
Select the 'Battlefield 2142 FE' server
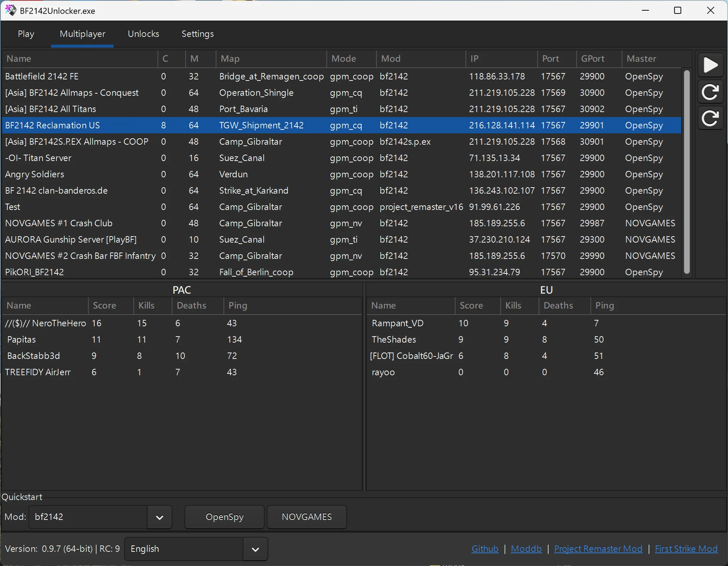coord(342,76)
